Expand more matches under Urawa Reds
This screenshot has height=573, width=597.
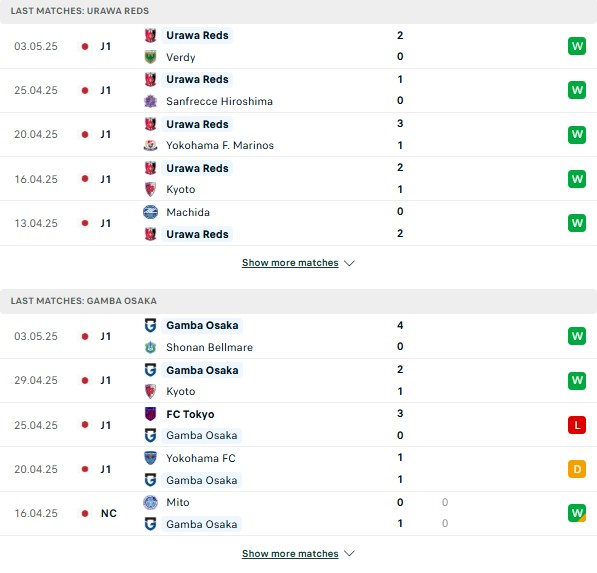point(290,263)
